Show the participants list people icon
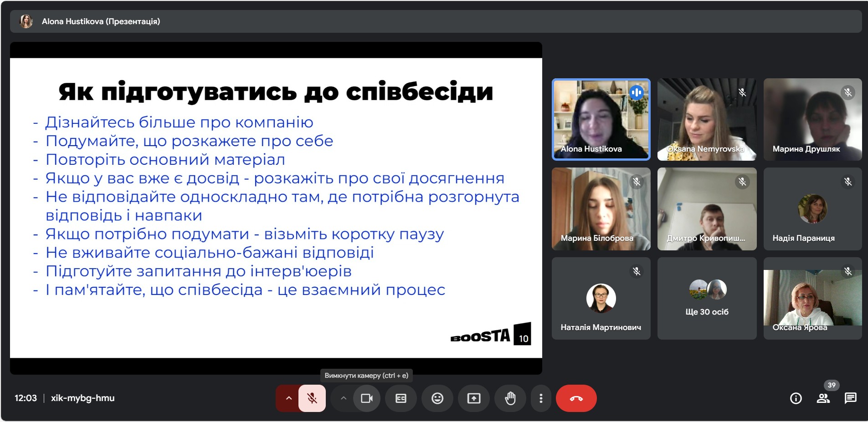Image resolution: width=868 pixels, height=422 pixels. [x=823, y=399]
